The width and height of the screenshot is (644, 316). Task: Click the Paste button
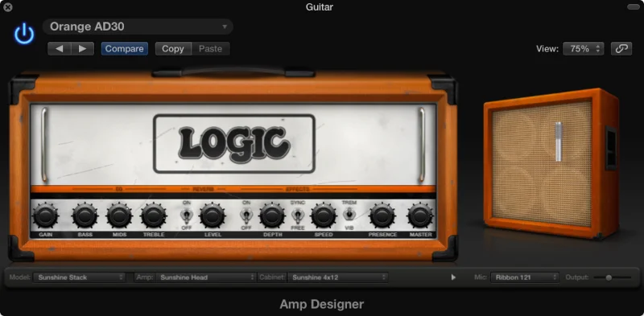tap(210, 49)
